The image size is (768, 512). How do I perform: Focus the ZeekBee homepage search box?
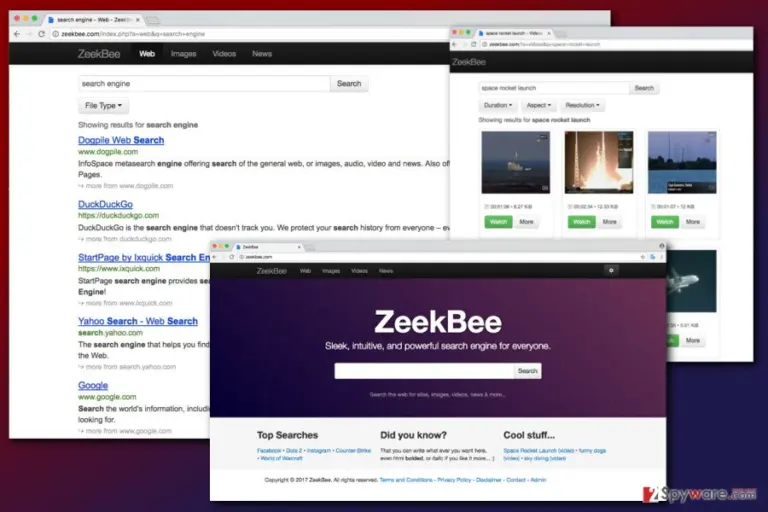tap(424, 371)
